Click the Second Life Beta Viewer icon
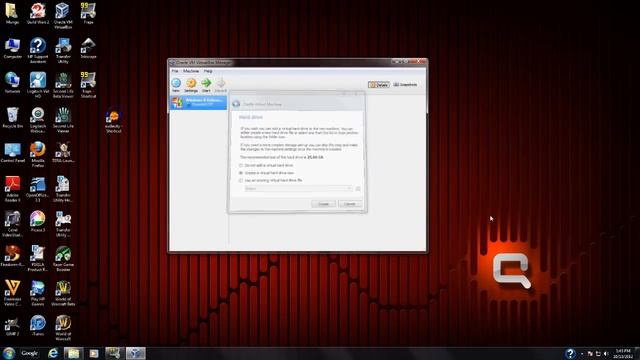640x360 pixels. (x=63, y=85)
